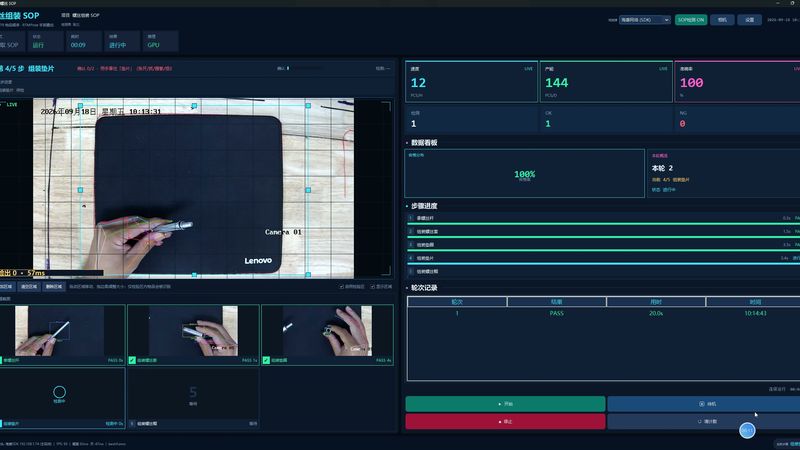The width and height of the screenshot is (800, 450).
Task: Sort by the 用时 column header
Action: (656, 302)
